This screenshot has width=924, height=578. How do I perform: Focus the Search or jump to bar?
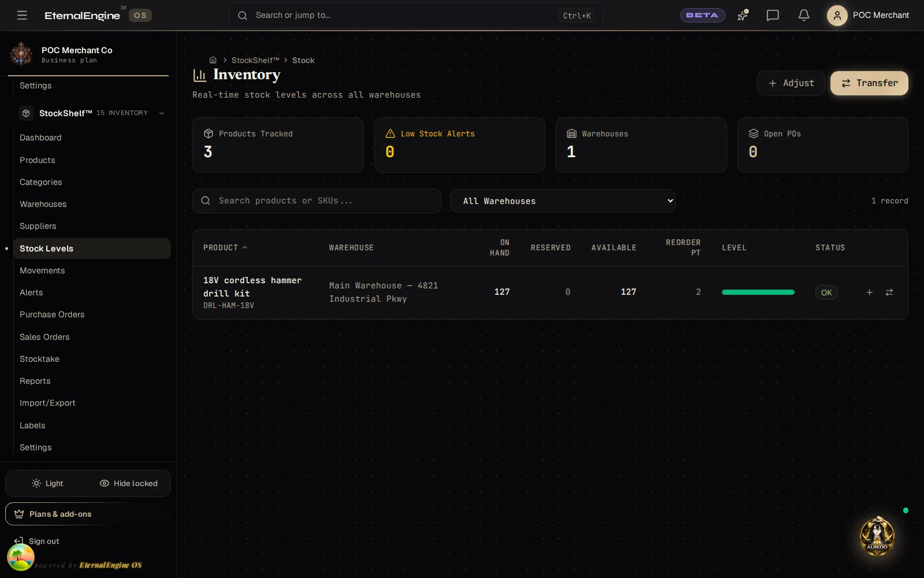tap(416, 15)
